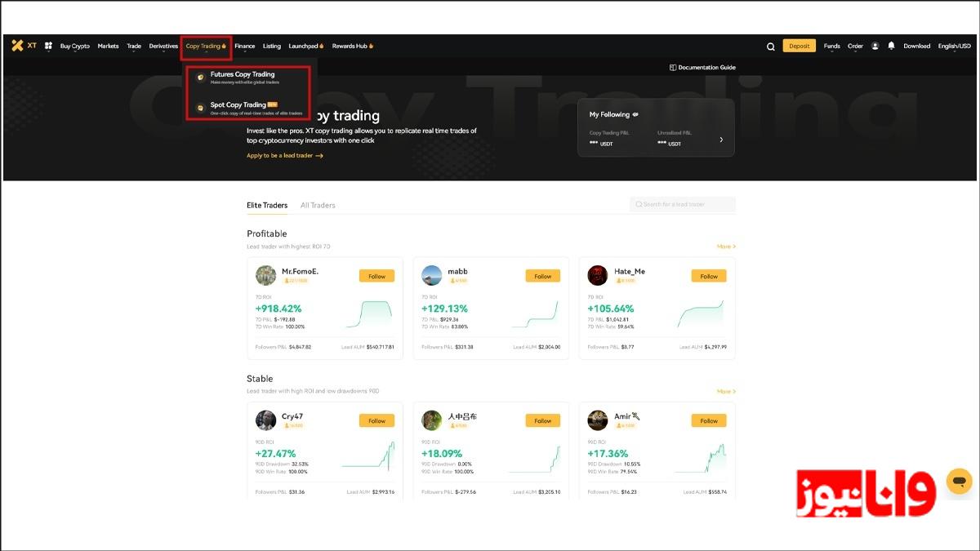Click the Cry47 trader name
The image size is (980, 551).
click(x=292, y=416)
